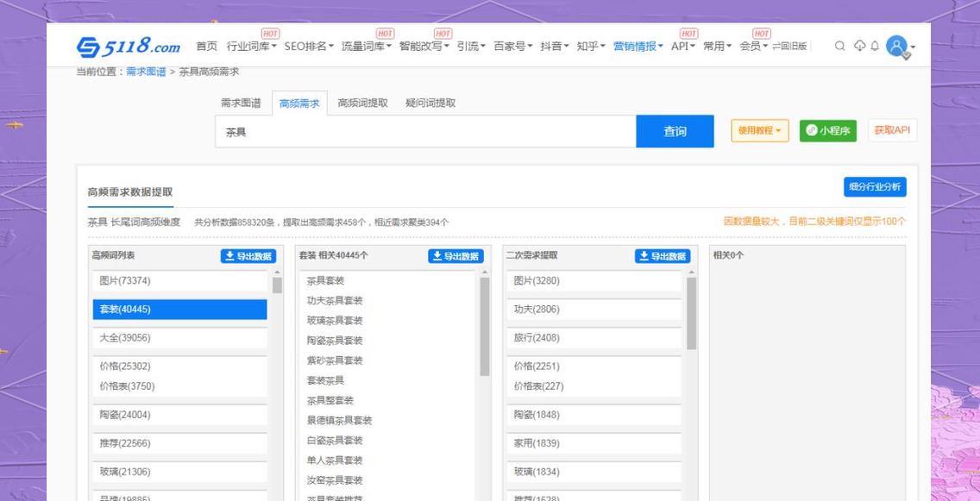Click keyword 茶具套装
Screen dimensions: 980x501
click(325, 281)
